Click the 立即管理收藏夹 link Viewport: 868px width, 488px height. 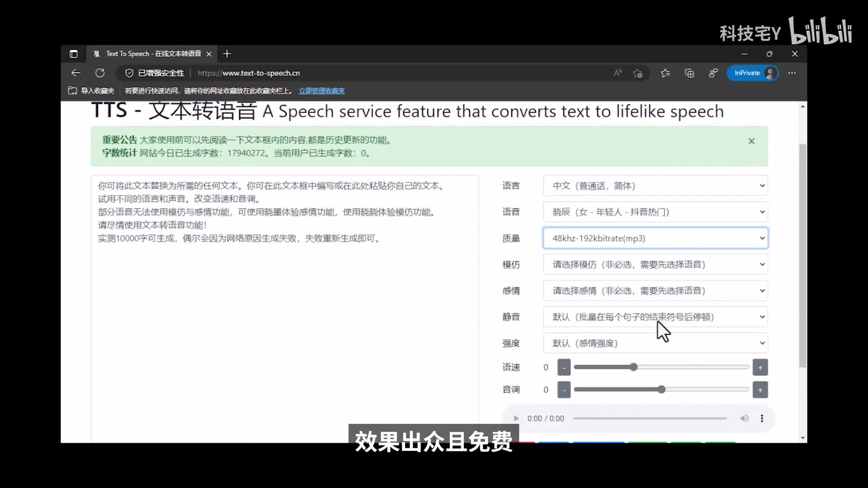pyautogui.click(x=321, y=91)
